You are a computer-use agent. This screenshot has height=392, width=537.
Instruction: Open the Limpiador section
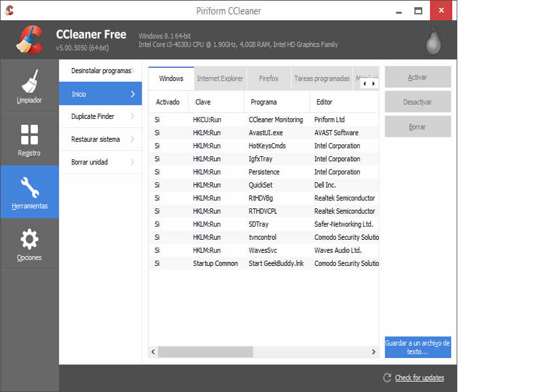click(29, 87)
